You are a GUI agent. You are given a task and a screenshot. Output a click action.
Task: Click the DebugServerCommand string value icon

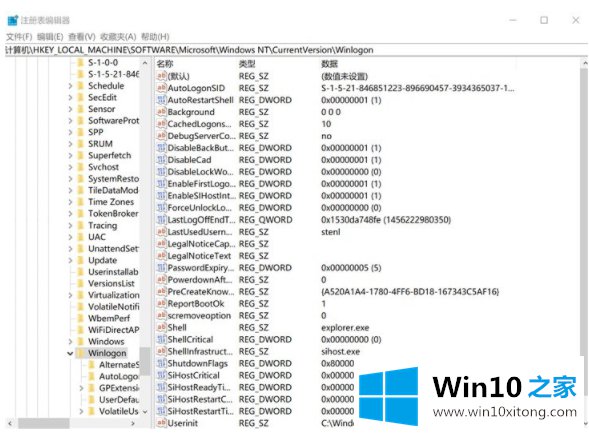(x=161, y=136)
